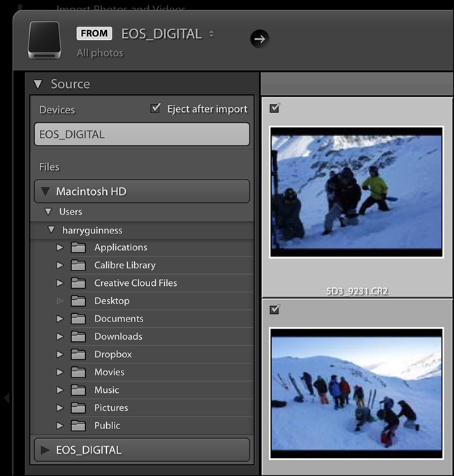
Task: Select EOS_DIGITAL under Devices
Action: (142, 134)
